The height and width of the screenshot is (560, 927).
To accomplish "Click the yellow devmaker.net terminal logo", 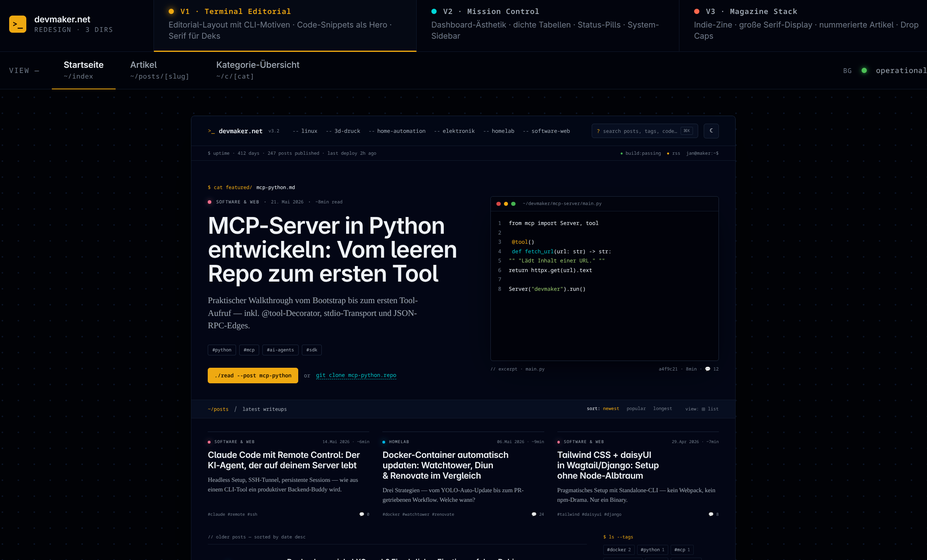I will (x=18, y=24).
